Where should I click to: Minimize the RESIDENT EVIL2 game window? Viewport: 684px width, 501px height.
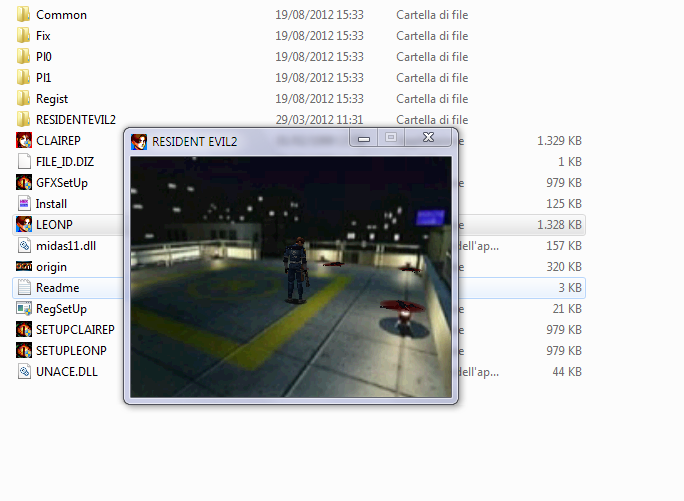(x=364, y=138)
